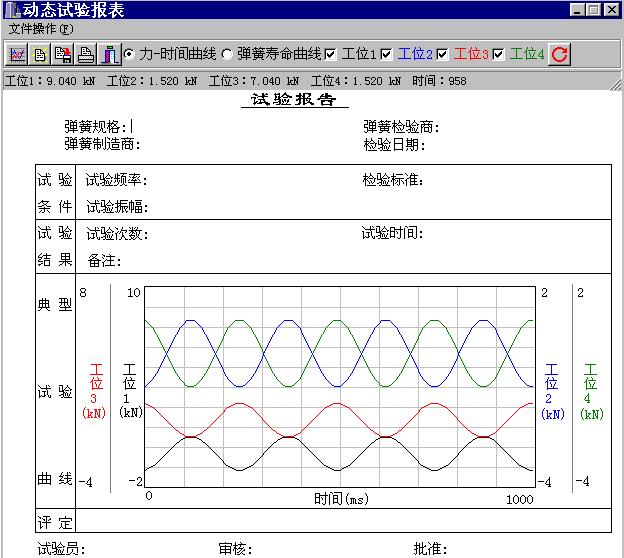Toggle the blue 工位2 checkbox
The width and height of the screenshot is (624, 558).
pos(386,54)
